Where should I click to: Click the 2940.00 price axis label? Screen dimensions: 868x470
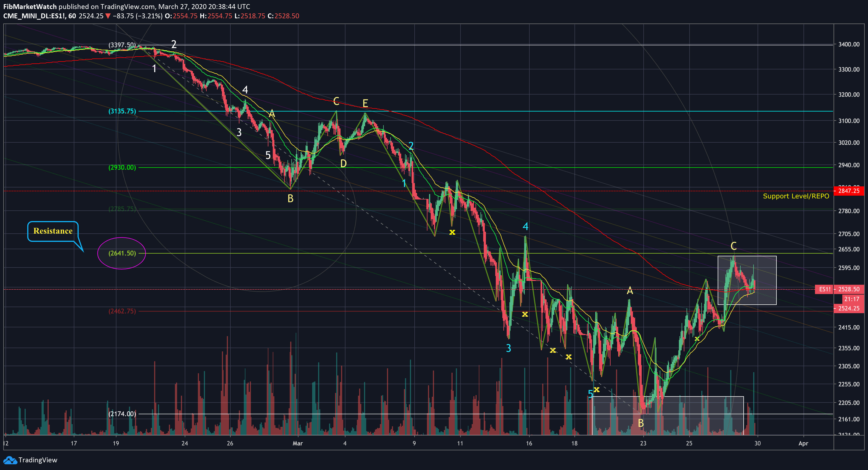[x=849, y=165]
